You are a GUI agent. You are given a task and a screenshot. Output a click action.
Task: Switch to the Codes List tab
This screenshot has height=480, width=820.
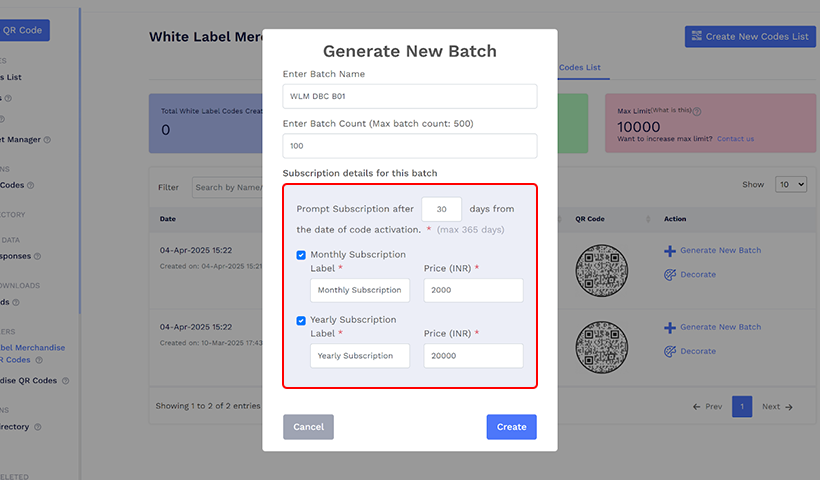[580, 67]
